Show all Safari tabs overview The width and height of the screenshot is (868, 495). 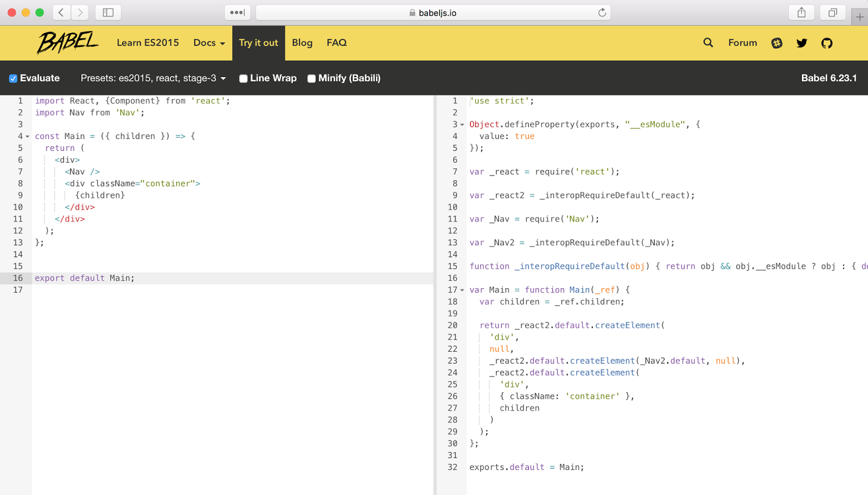pos(833,12)
